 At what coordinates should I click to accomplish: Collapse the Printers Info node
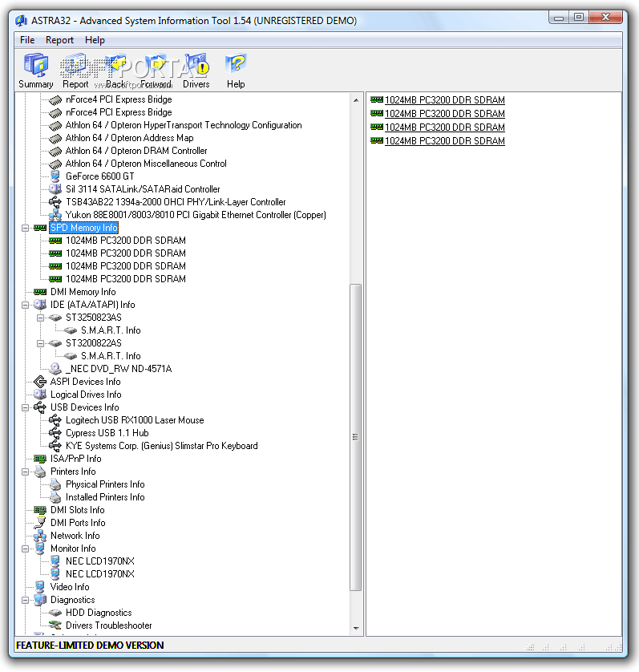(x=26, y=472)
